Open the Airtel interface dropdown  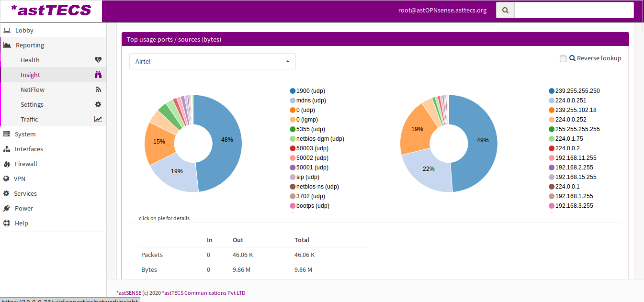pos(212,61)
